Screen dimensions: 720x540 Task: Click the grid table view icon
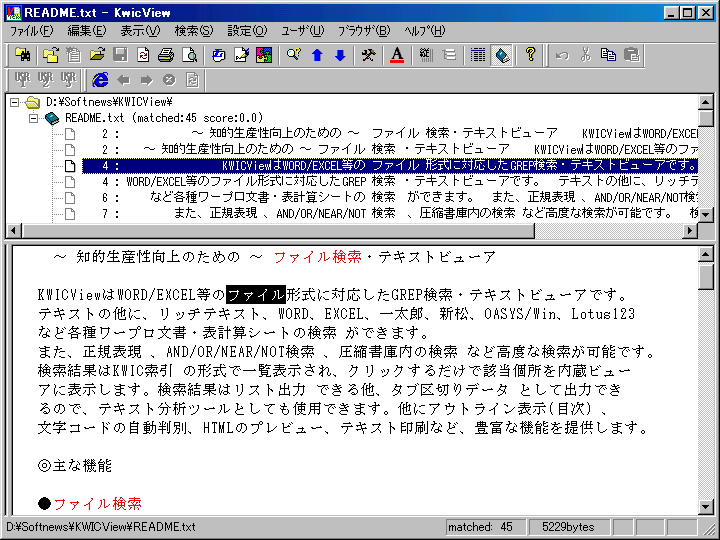(x=478, y=56)
